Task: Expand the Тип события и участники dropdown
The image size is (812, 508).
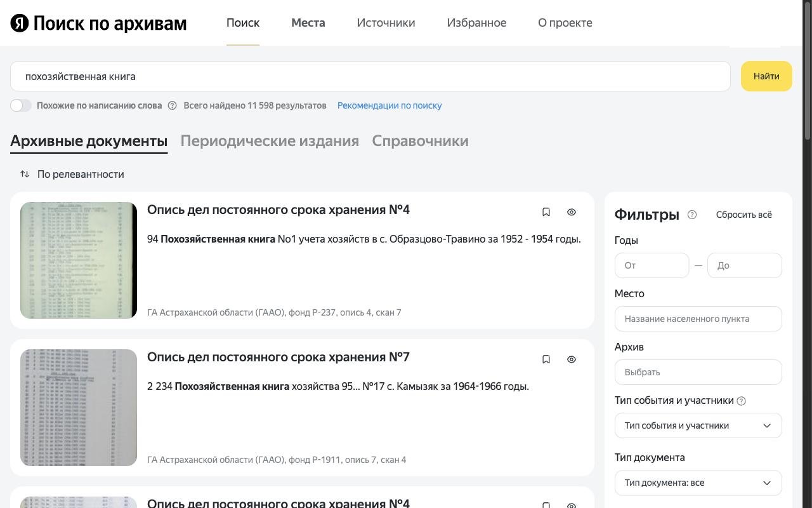Action: tap(698, 425)
